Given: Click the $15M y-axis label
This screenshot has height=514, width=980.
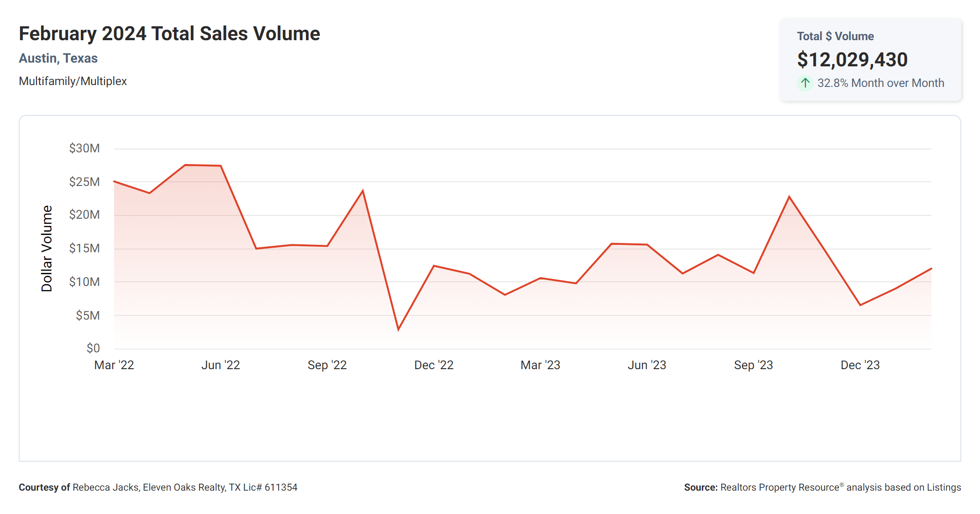Looking at the screenshot, I should (x=84, y=248).
